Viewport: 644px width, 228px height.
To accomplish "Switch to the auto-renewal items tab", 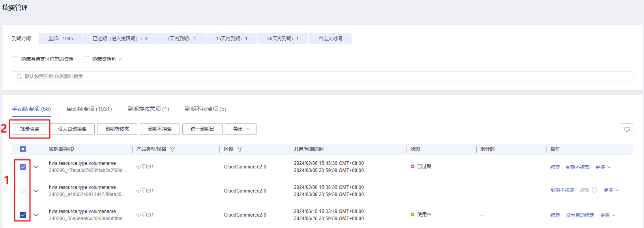I will (89, 109).
